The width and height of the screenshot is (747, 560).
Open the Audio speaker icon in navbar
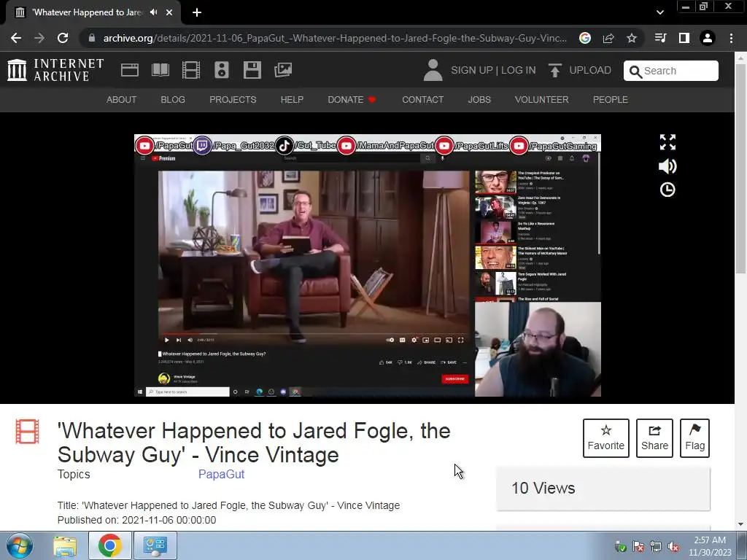point(222,70)
